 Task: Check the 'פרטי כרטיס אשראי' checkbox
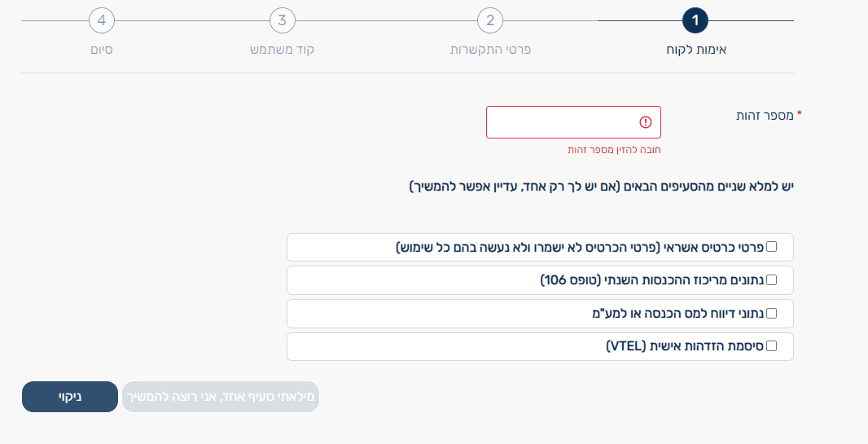click(x=772, y=246)
